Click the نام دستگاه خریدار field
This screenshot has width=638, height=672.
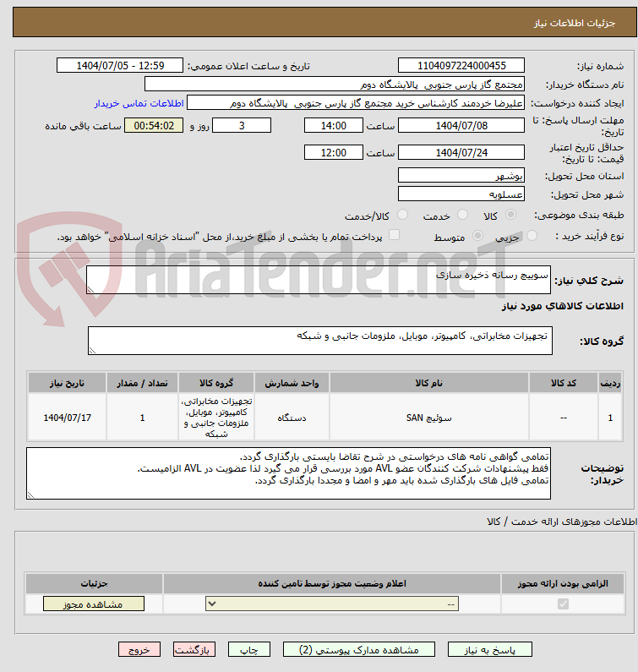point(335,85)
